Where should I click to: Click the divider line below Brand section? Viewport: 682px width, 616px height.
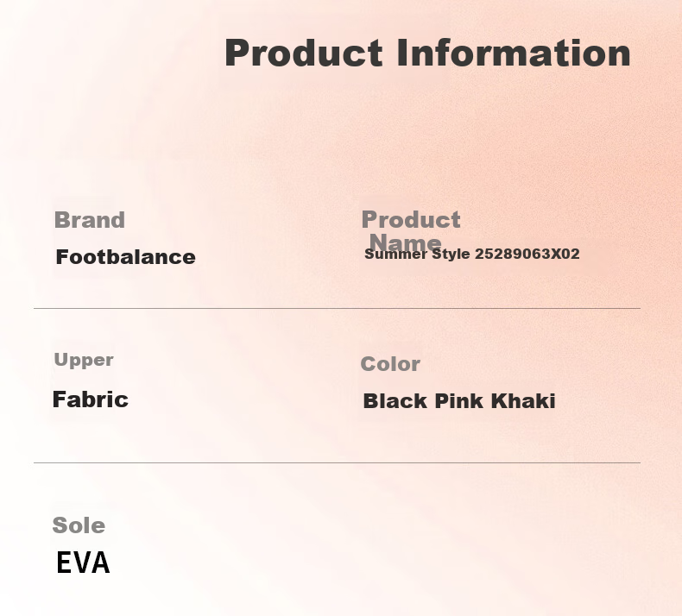(337, 308)
